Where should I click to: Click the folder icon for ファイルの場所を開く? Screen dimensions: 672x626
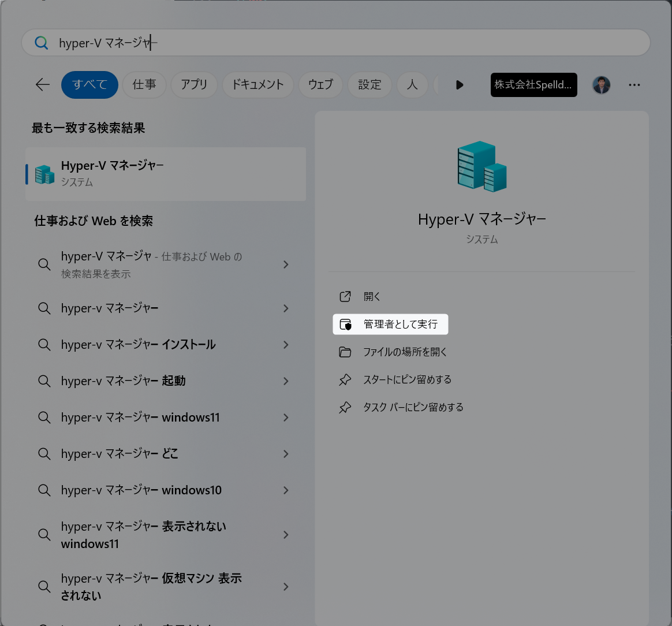point(345,352)
